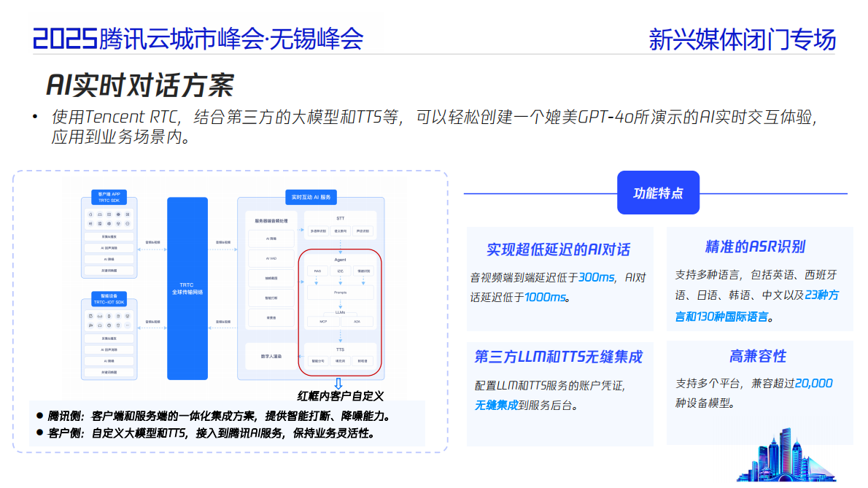Click the Prompts box below Agent

coord(341,293)
